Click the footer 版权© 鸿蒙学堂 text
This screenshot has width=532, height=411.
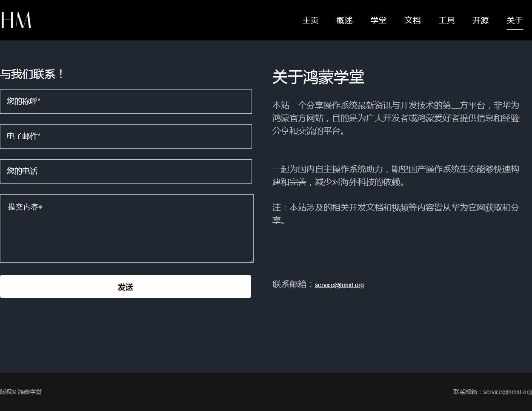pos(21,392)
